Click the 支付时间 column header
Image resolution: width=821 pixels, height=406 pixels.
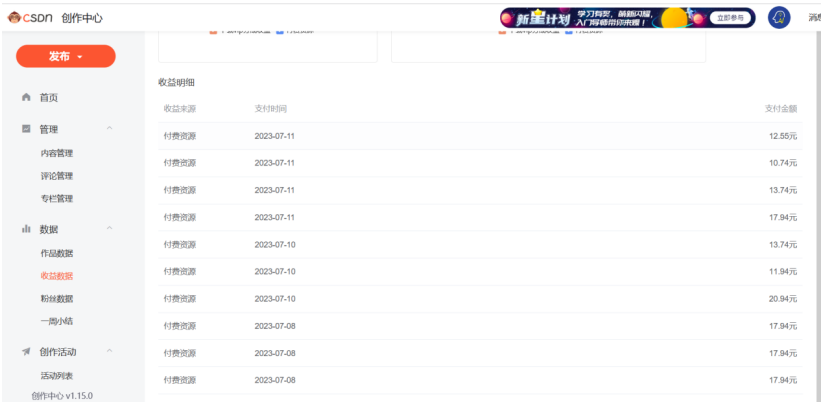pos(271,109)
